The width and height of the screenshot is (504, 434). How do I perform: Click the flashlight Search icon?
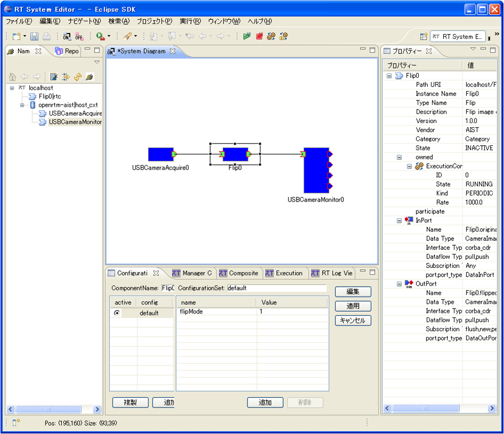(x=127, y=36)
